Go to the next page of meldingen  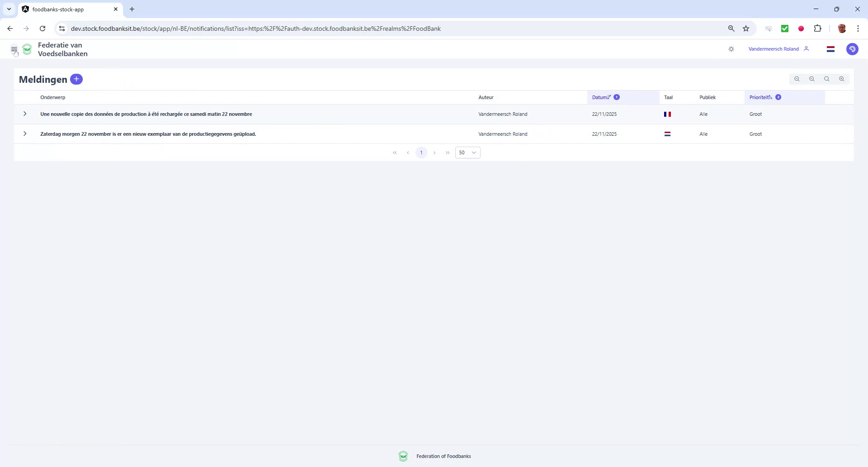[x=434, y=152]
